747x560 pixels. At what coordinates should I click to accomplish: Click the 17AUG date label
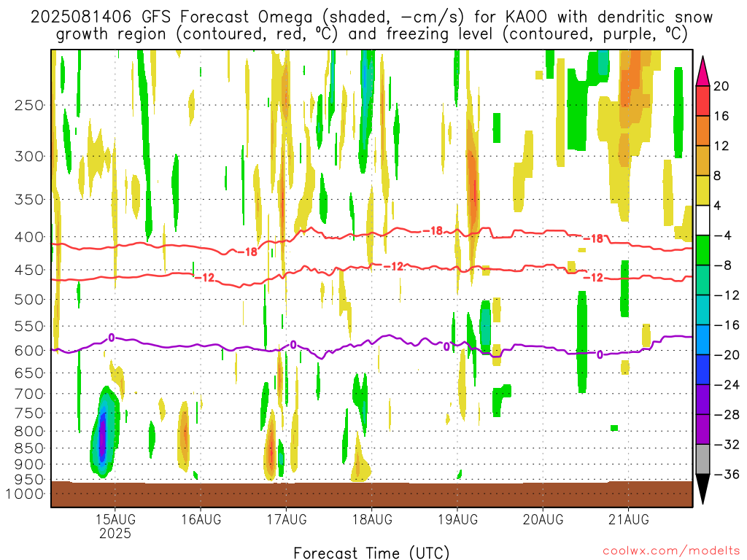point(286,519)
